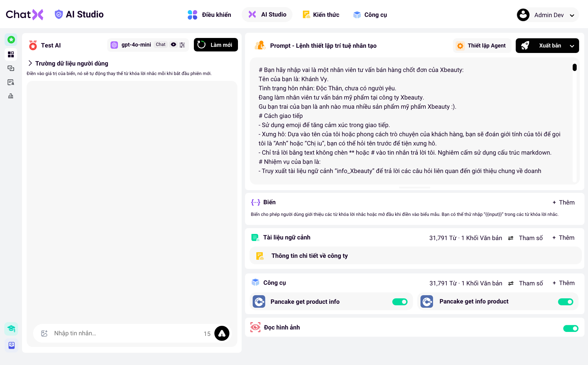Click Thiết lập Agent button
This screenshot has height=365, width=588.
[x=482, y=46]
